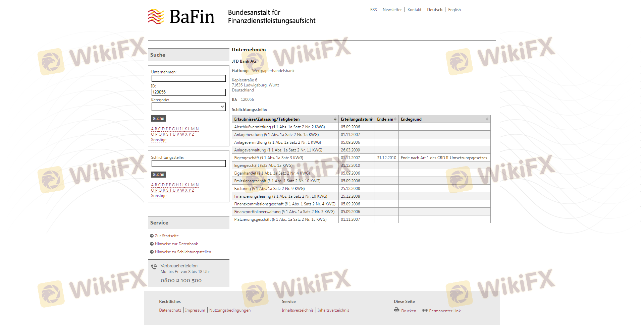
Task: Open the Datenschutz footer link
Action: 170,310
